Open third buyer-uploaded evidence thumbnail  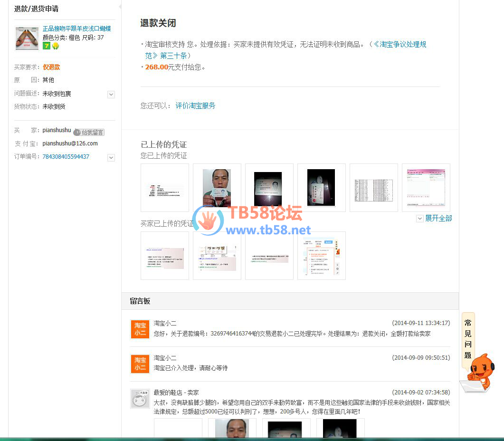pyautogui.click(x=269, y=256)
